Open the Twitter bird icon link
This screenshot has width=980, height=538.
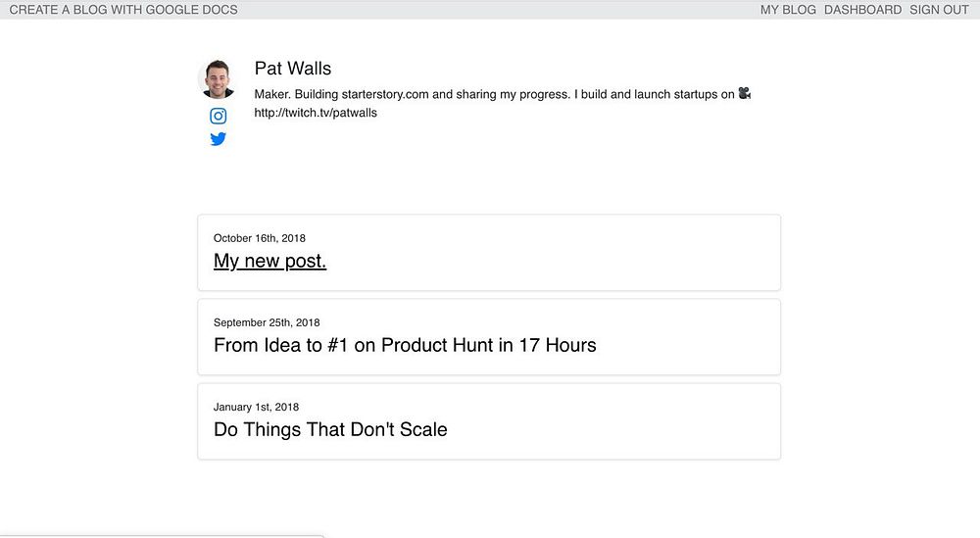(x=218, y=138)
